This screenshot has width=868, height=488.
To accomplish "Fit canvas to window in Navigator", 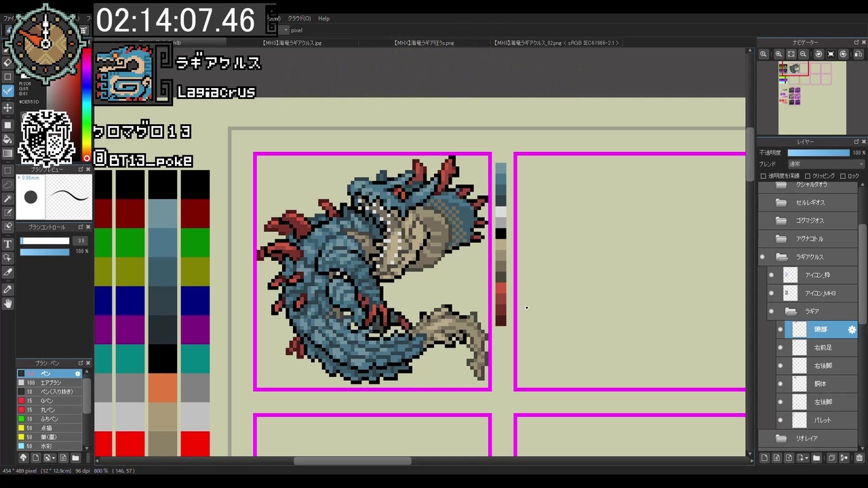I will click(x=791, y=54).
